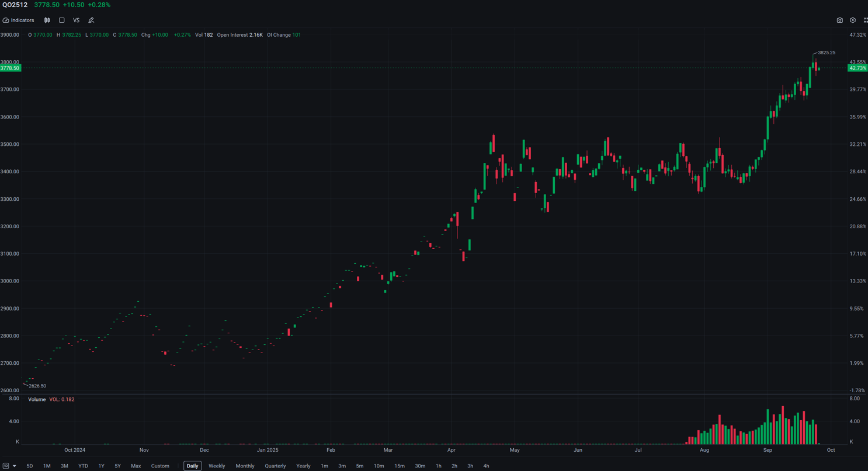Set the interval to 15m
This screenshot has width=868, height=471.
point(399,466)
